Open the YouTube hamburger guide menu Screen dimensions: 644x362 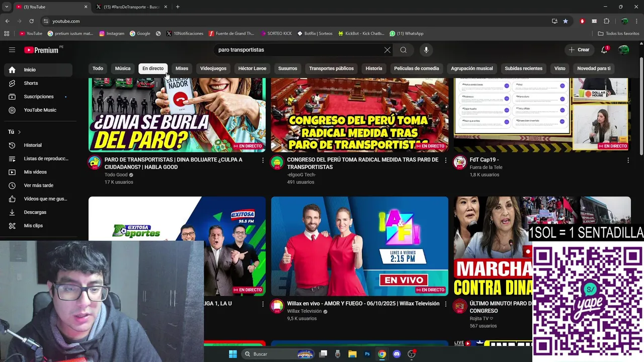[x=12, y=50]
